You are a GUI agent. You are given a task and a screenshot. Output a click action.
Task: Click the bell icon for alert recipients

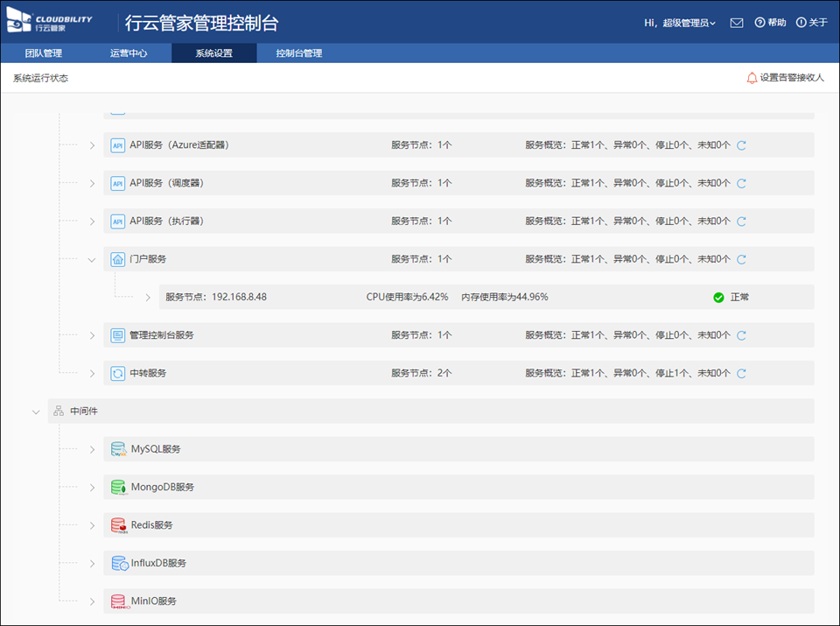point(752,78)
